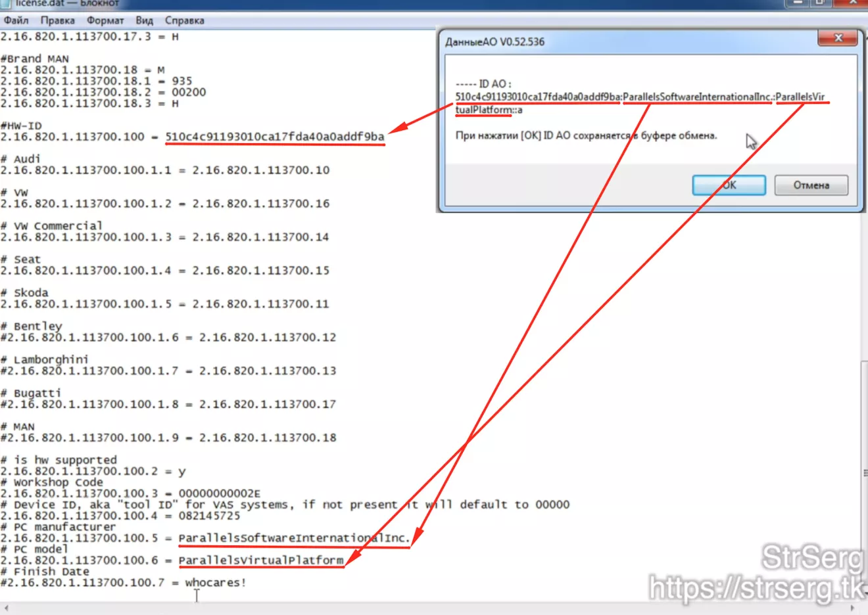The width and height of the screenshot is (868, 615).
Task: Click the '# Seat' line
Action: [20, 260]
